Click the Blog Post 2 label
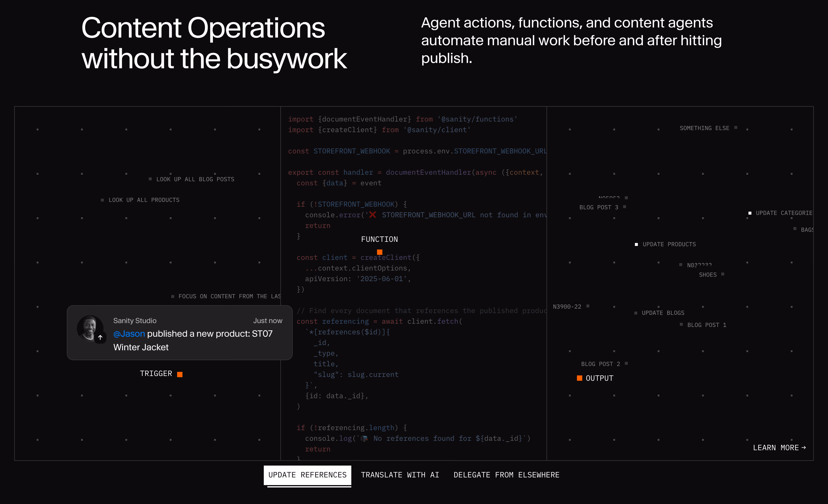This screenshot has height=504, width=828. [601, 364]
